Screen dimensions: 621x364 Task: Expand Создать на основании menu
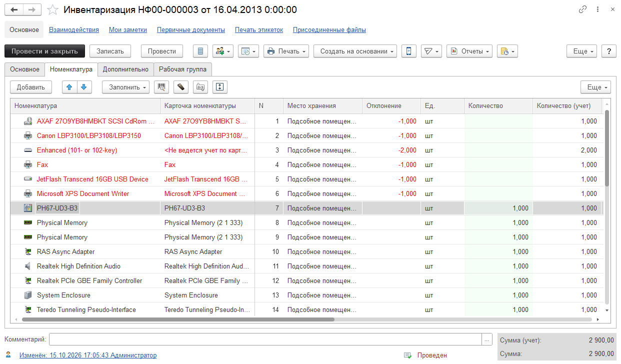pos(355,51)
